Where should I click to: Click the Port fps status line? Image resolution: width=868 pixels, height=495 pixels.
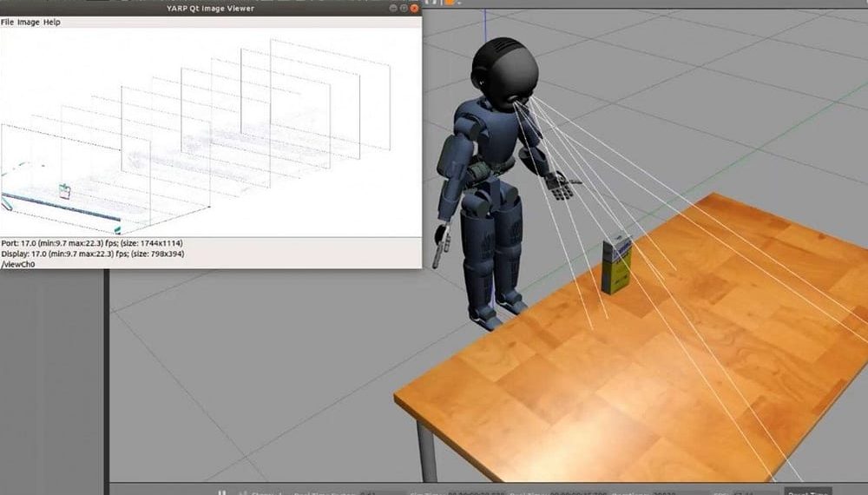click(x=92, y=243)
